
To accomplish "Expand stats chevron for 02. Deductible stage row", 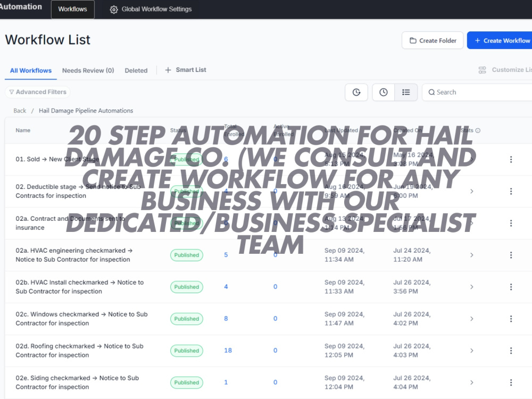I will [471, 192].
